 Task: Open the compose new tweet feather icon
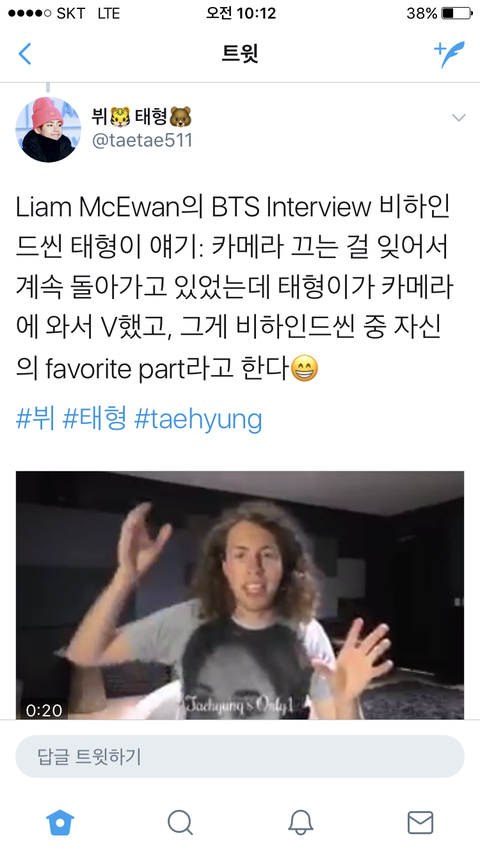[449, 54]
